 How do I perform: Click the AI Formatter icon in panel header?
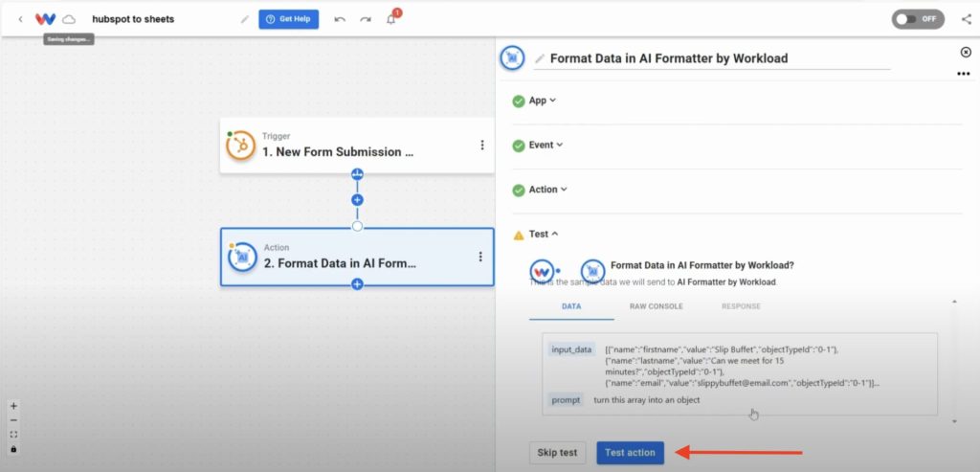point(513,58)
